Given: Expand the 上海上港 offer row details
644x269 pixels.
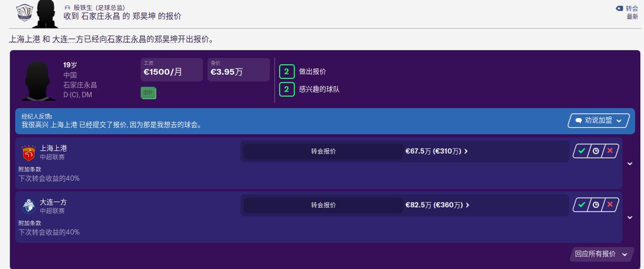Looking at the screenshot, I should click(630, 163).
